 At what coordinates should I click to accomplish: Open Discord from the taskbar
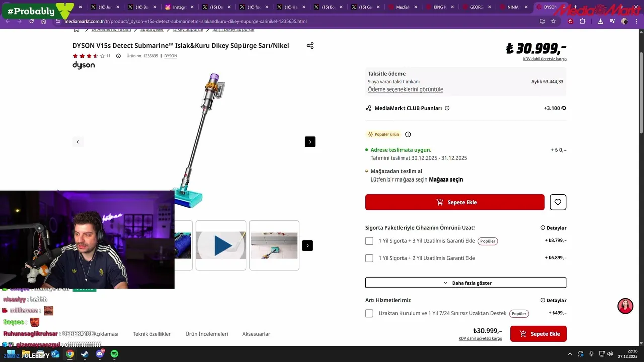pos(100,354)
